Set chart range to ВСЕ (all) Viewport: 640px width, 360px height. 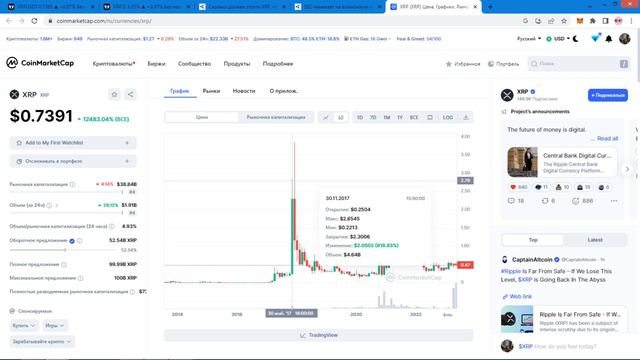coord(414,118)
